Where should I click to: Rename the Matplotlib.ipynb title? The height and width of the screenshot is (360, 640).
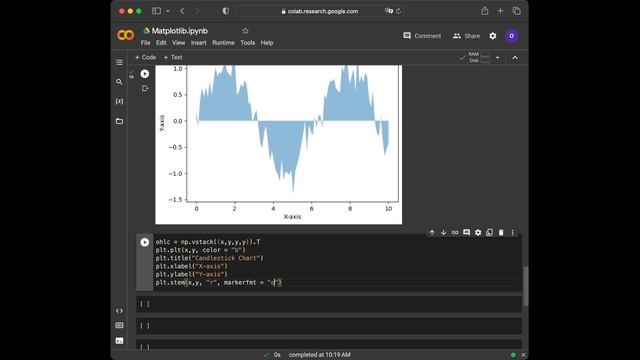pos(180,31)
